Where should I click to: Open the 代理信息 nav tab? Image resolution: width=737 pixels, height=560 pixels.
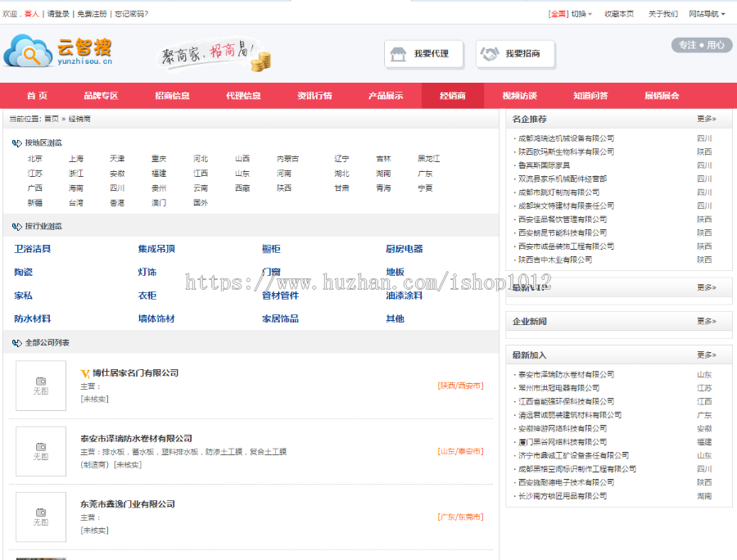pos(243,96)
